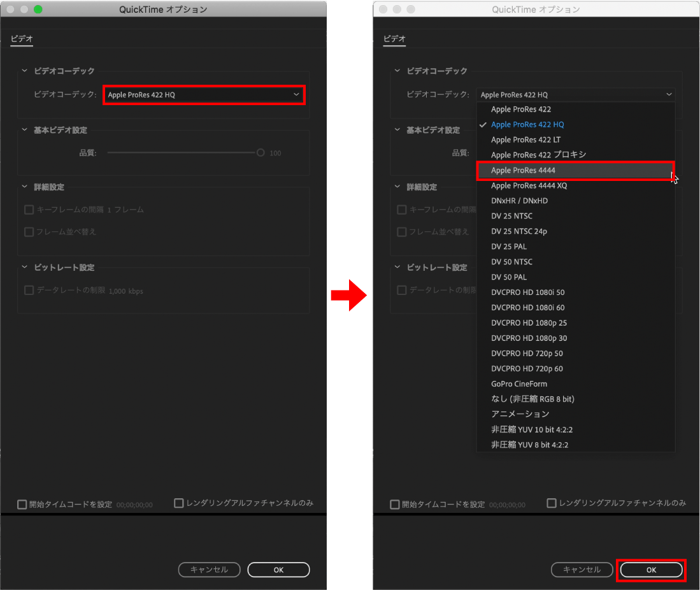Select Apple ProRes 4444 XQ codec
The image size is (700, 590).
(x=575, y=185)
